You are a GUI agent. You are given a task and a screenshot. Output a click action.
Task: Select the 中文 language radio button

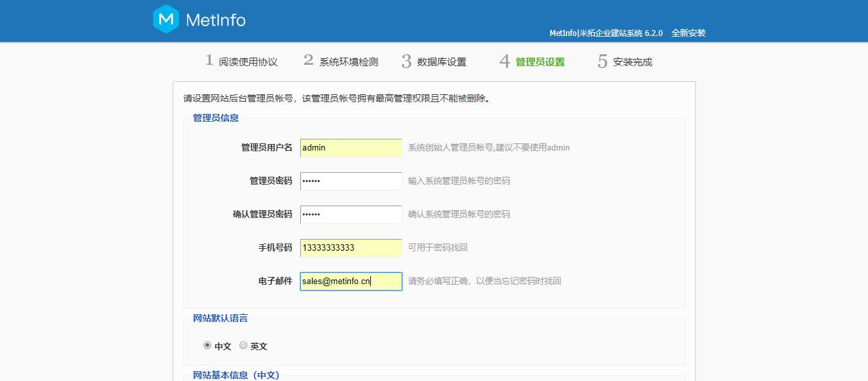[x=207, y=345]
